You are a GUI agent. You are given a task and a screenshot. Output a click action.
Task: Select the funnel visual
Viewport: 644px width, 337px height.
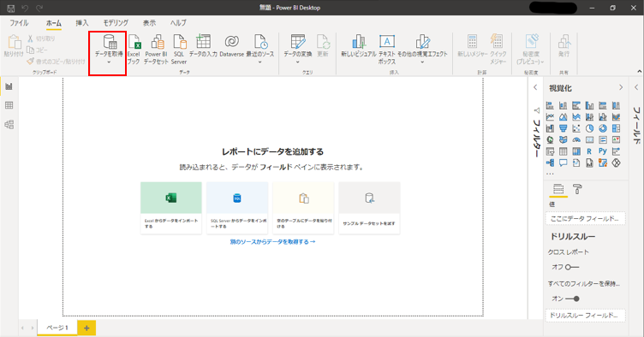pyautogui.click(x=563, y=128)
